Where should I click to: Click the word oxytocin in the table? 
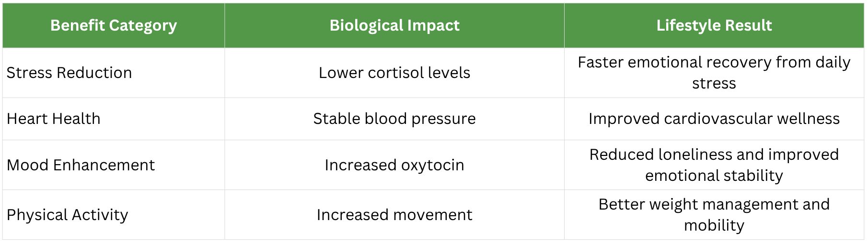point(432,165)
